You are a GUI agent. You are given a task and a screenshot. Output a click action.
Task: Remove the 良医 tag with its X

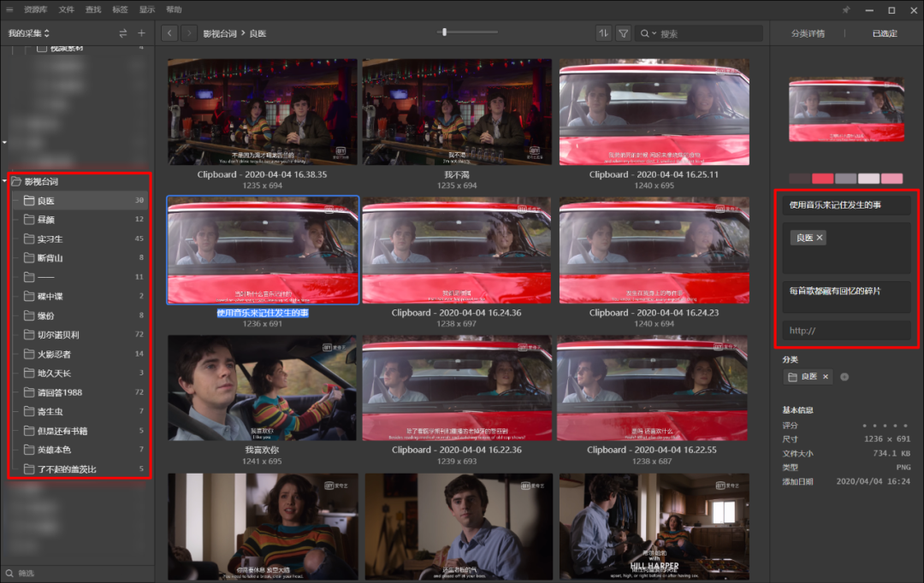click(x=819, y=238)
